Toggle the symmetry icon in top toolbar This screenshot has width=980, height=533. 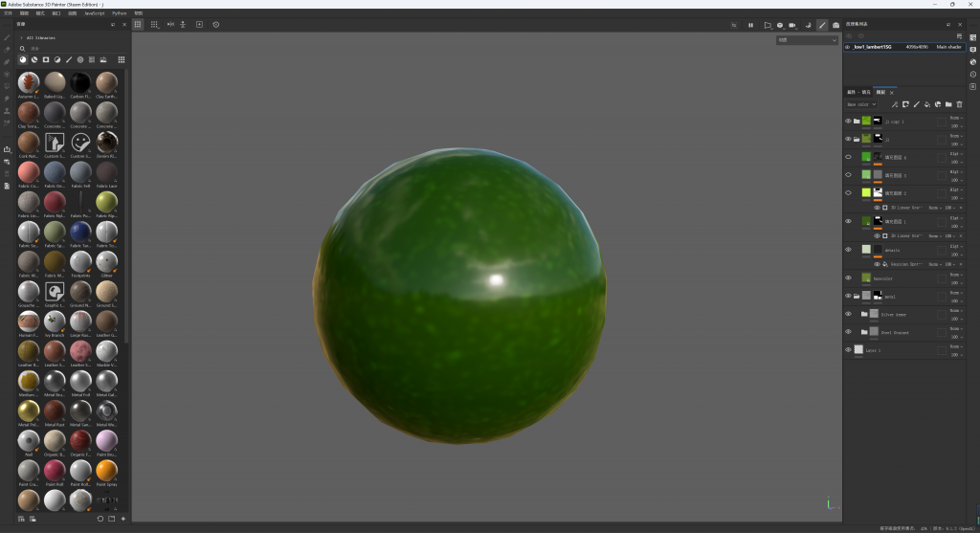[x=170, y=24]
